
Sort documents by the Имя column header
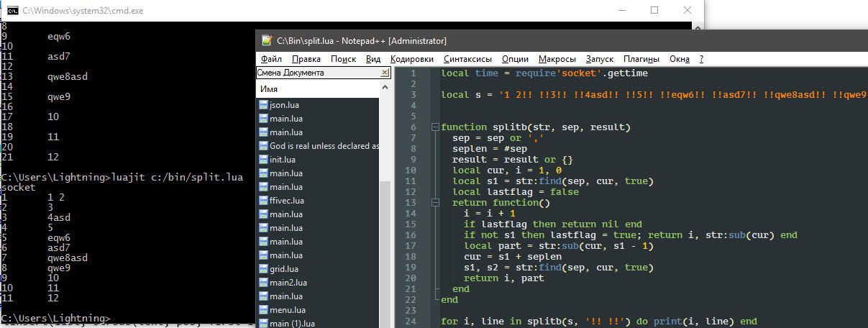318,88
